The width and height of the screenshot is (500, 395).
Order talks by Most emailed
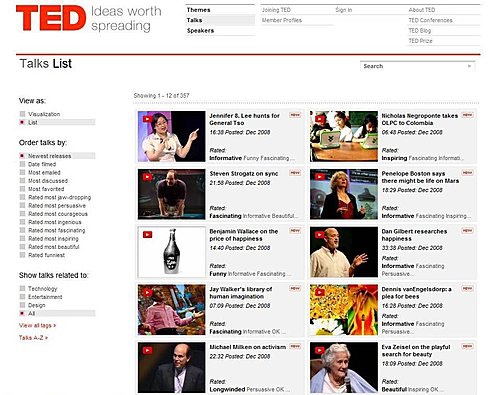tap(40, 172)
